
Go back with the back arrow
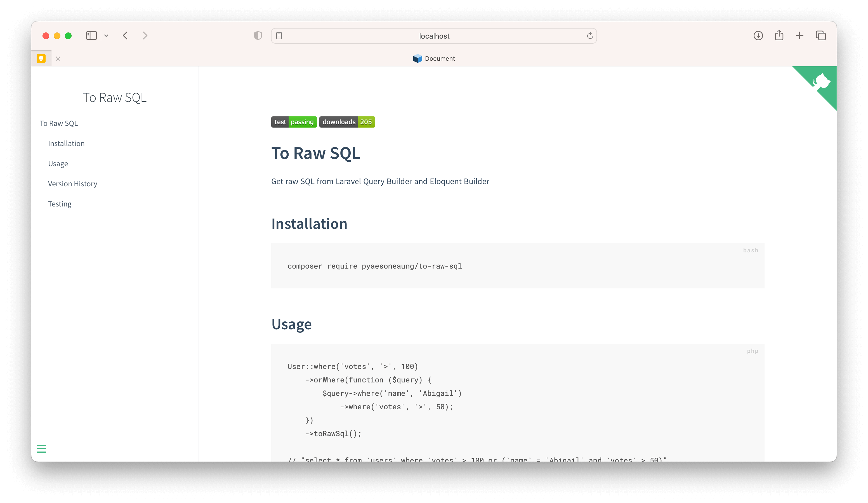point(125,36)
